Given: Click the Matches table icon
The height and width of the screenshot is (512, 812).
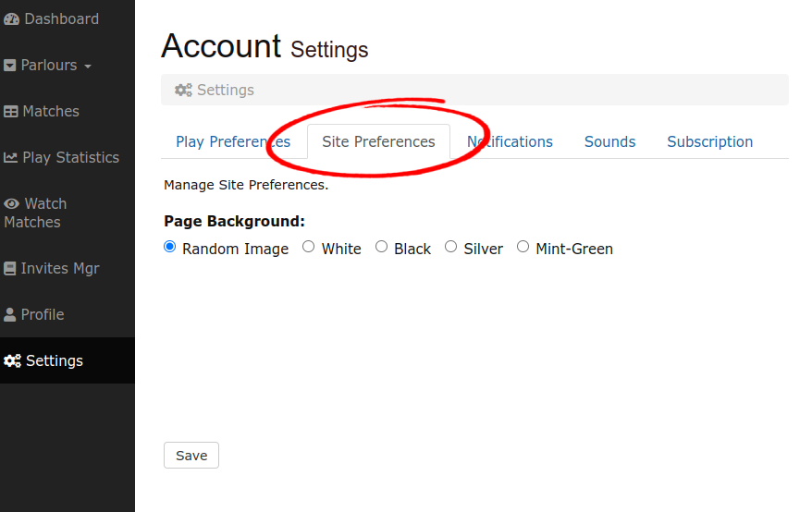Looking at the screenshot, I should (11, 112).
